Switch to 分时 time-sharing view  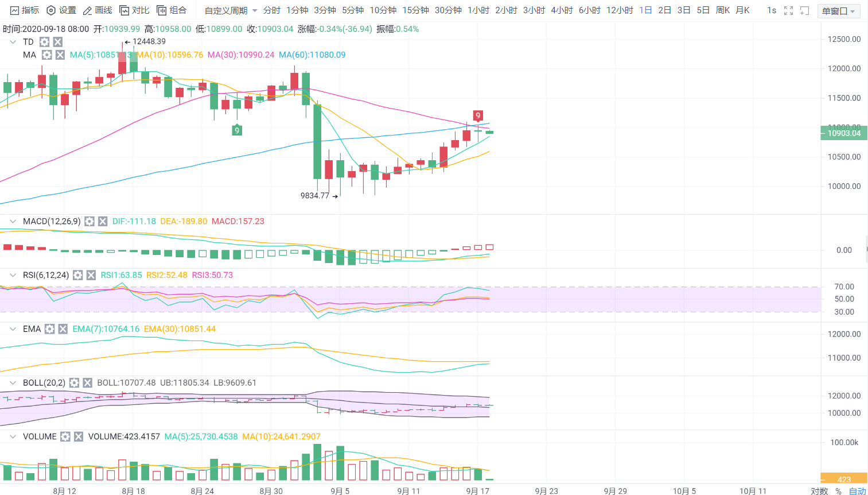(272, 10)
